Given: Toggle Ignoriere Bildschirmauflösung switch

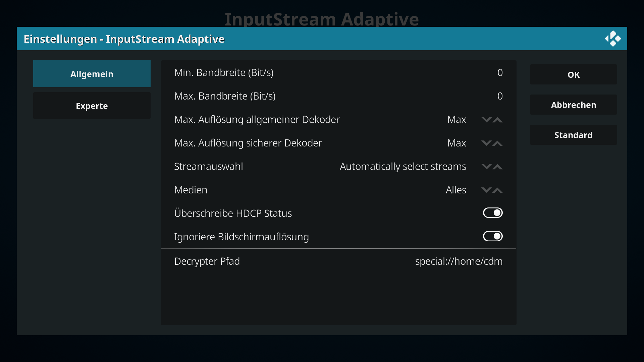Looking at the screenshot, I should click(493, 236).
